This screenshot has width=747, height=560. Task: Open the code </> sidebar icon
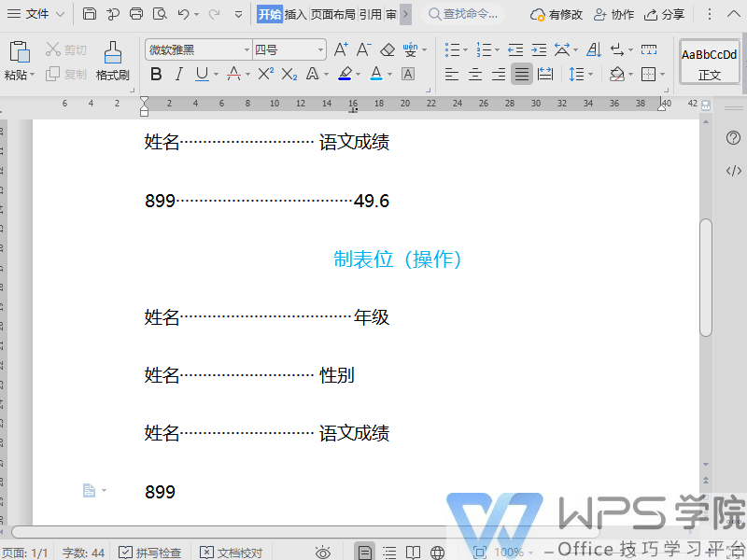pyautogui.click(x=734, y=171)
